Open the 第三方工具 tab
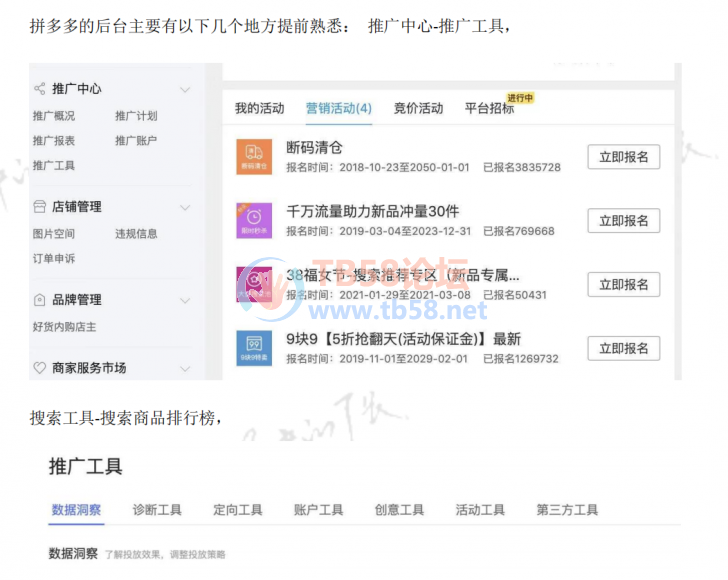 coord(567,510)
